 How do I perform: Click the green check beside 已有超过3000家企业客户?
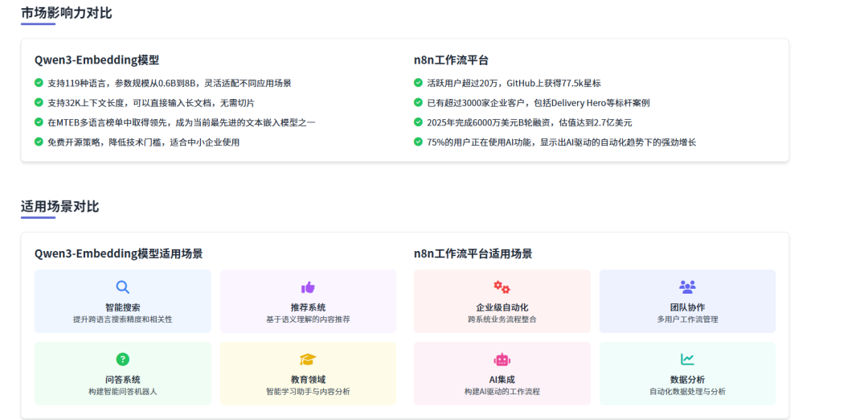pyautogui.click(x=418, y=102)
